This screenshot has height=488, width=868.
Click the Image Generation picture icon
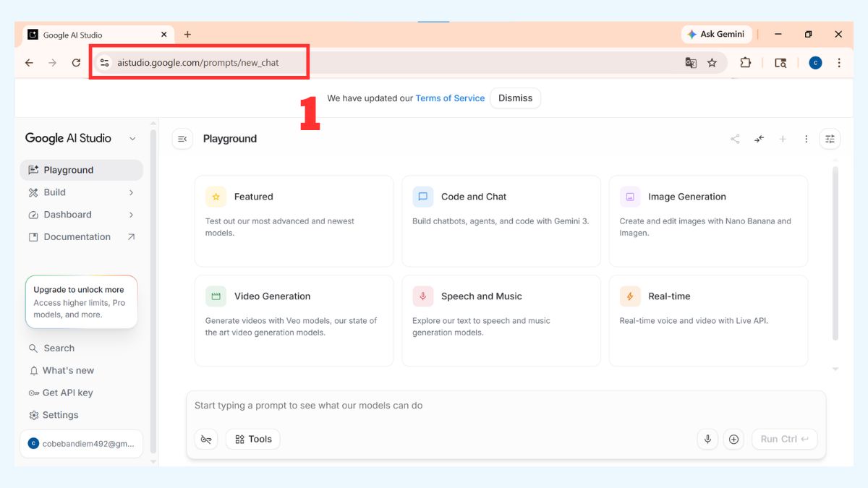(630, 197)
